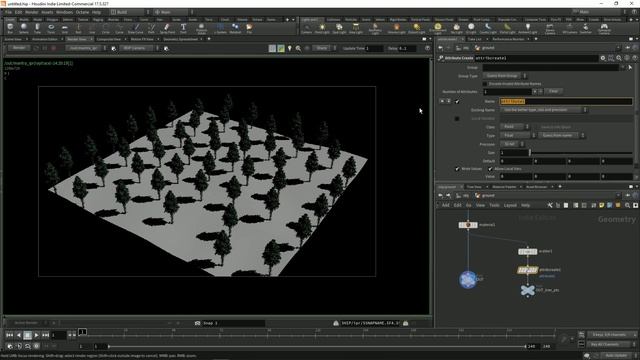Click the Update Time input field

(x=374, y=49)
